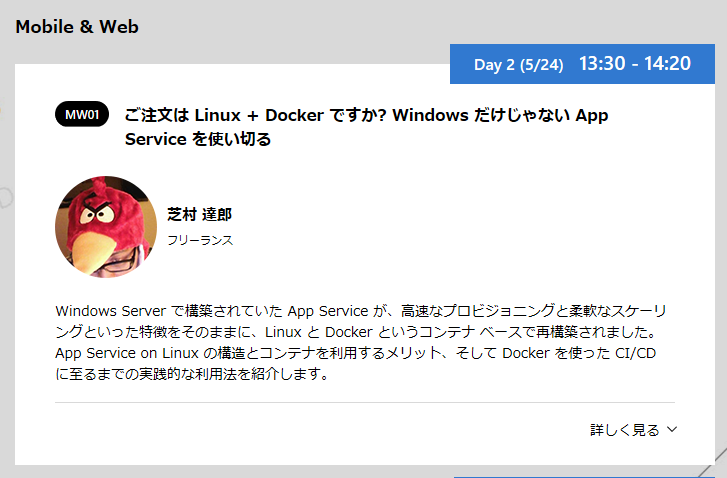
Task: Click the Mobile & Web category heading
Action: [77, 27]
